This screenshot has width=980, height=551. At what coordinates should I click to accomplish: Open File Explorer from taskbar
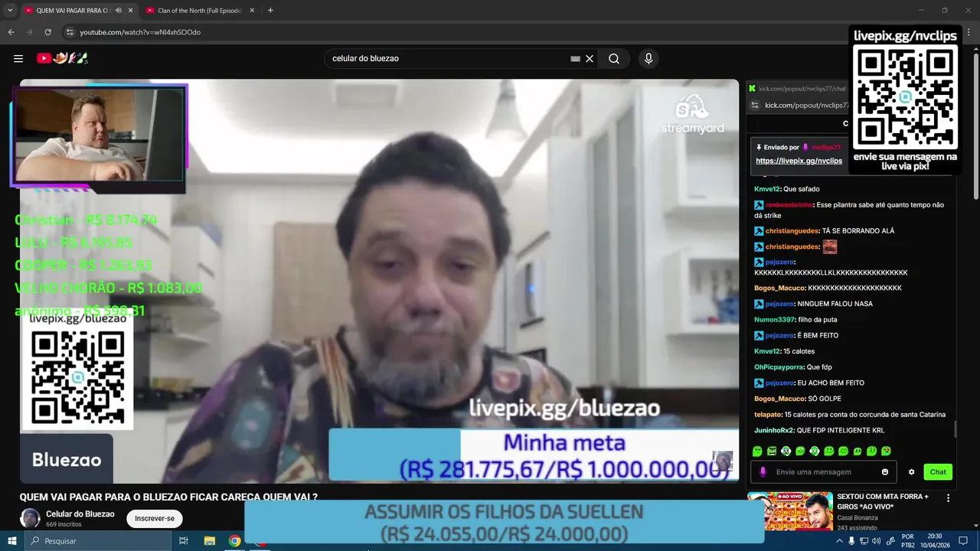209,541
